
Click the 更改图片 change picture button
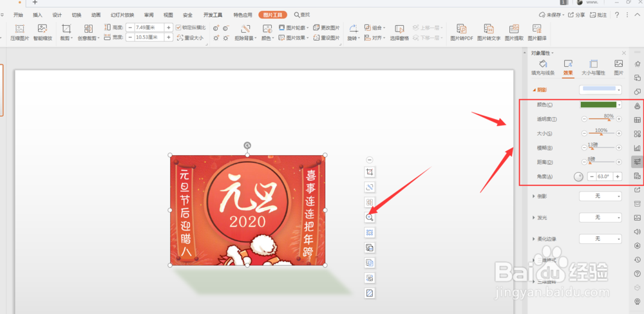click(x=327, y=28)
